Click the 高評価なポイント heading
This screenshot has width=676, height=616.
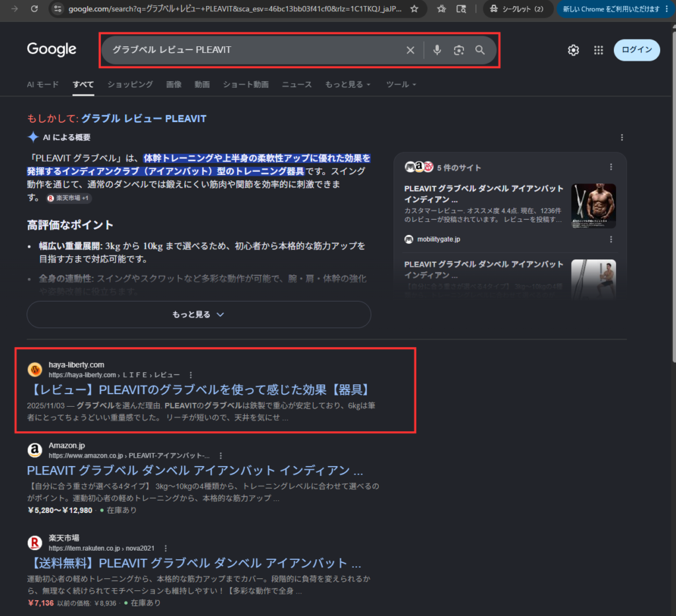(x=70, y=225)
